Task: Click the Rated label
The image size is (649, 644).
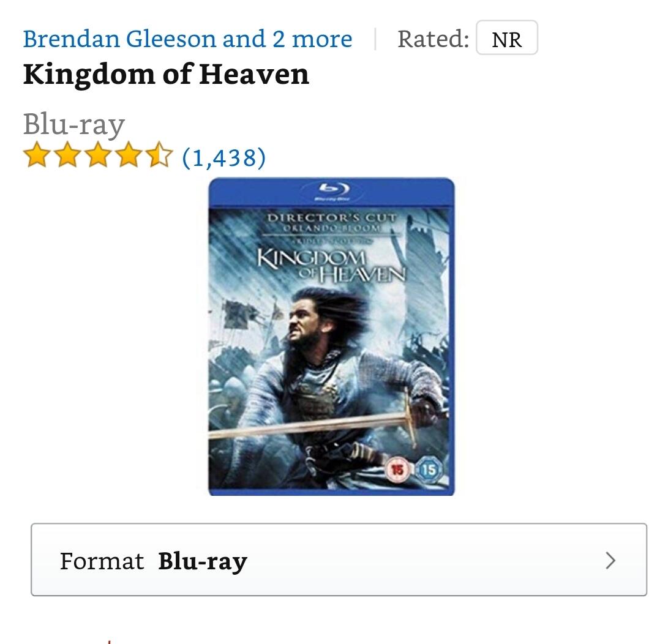Action: coord(433,39)
